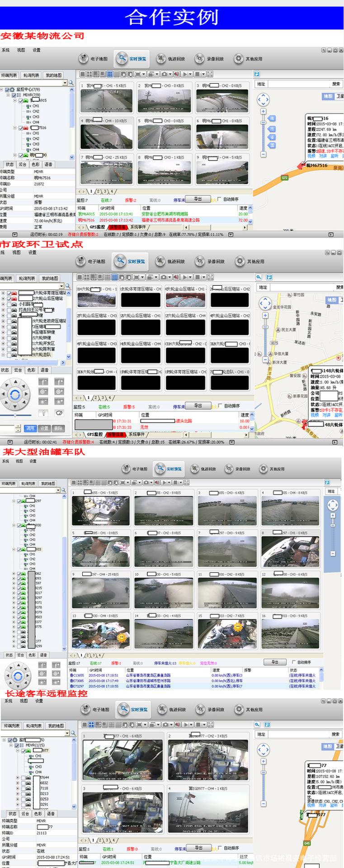Open the 设置 menu in 长途客车远程监控 window
This screenshot has width=344, height=868.
point(39,701)
